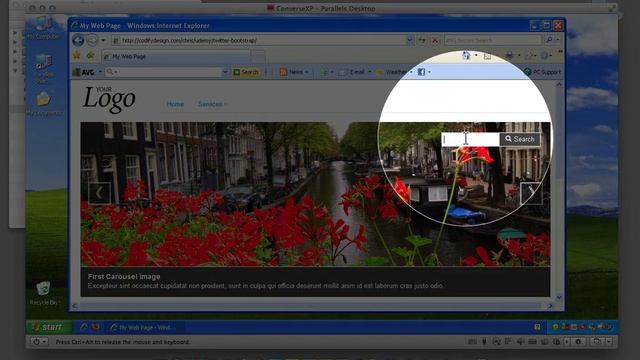Open a new blank browser tab

[258, 56]
